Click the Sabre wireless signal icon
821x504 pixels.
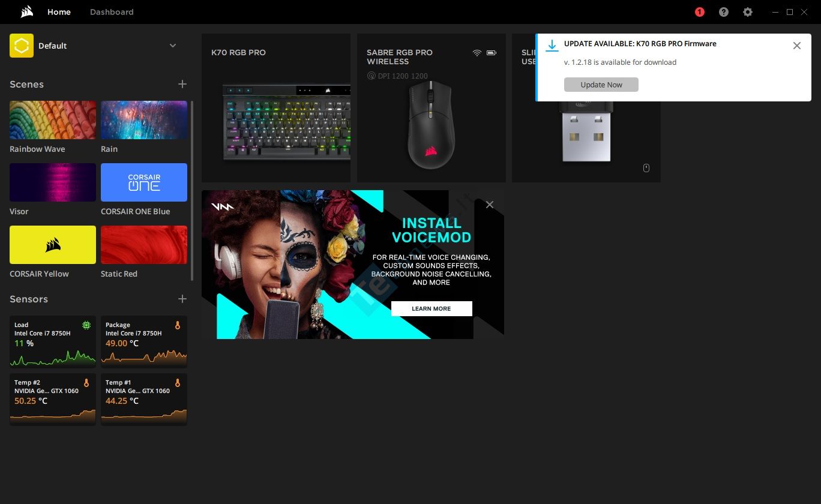(x=477, y=53)
